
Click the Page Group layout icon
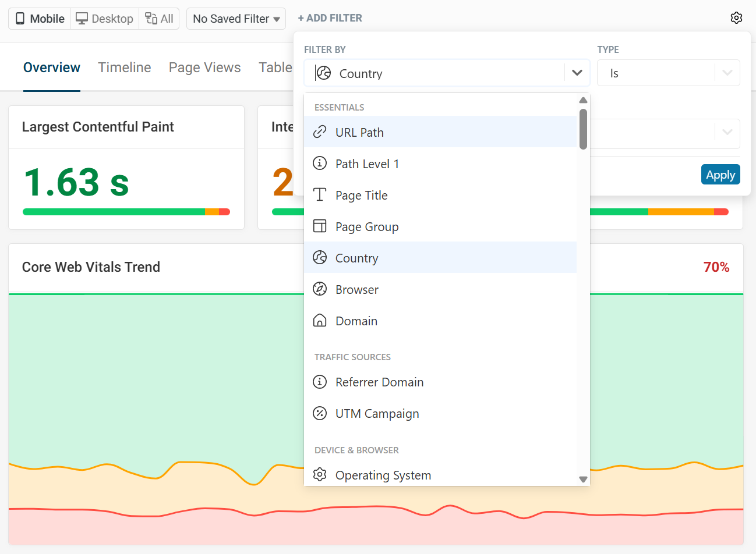click(x=320, y=226)
